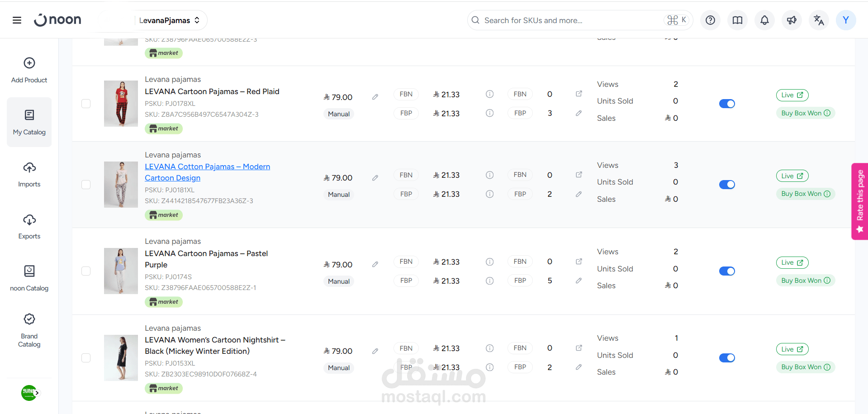Show FBN fee info for Modern Cartoon Design

click(x=489, y=175)
